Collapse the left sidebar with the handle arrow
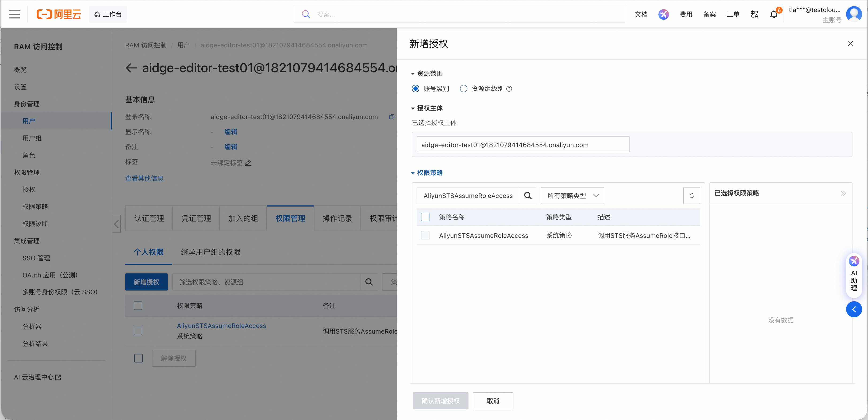868x420 pixels. (116, 224)
